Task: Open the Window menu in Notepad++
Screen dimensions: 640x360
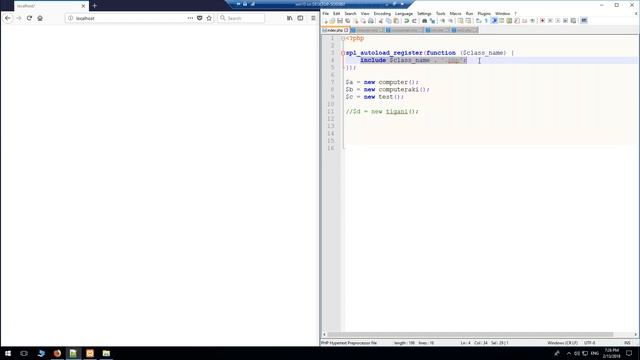Action: (x=502, y=13)
